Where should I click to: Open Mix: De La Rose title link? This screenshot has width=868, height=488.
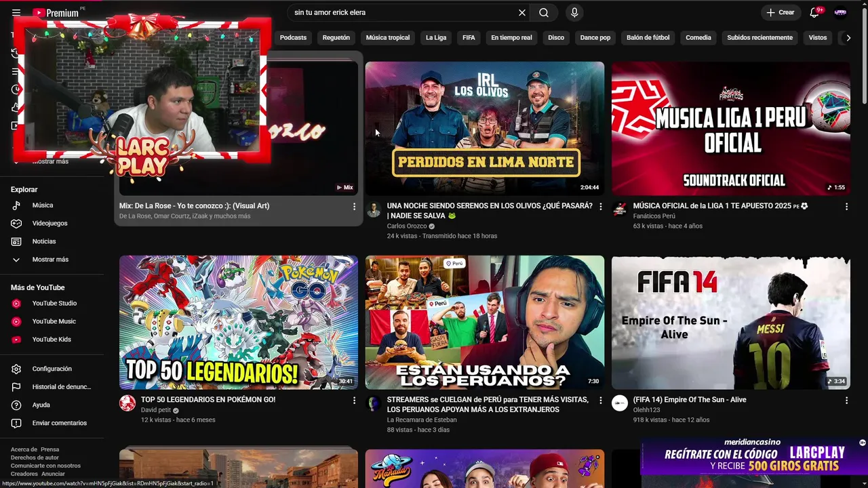coord(194,205)
